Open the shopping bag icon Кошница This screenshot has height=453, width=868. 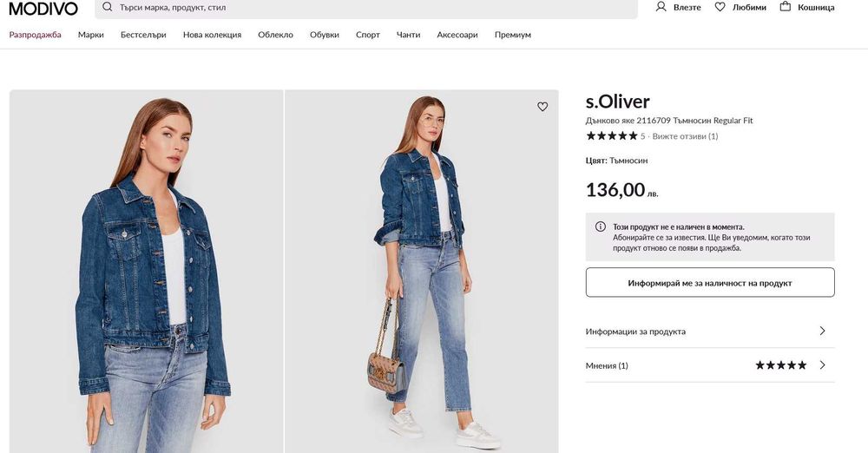tap(786, 7)
